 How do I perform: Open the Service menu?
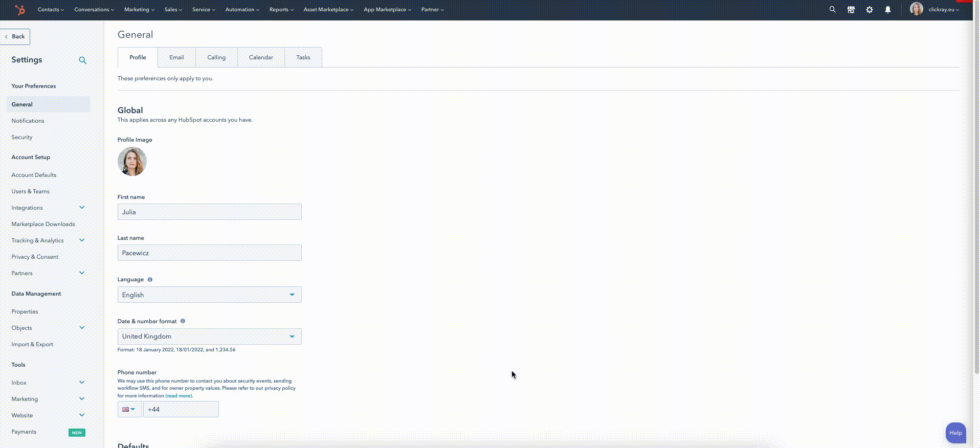point(204,10)
